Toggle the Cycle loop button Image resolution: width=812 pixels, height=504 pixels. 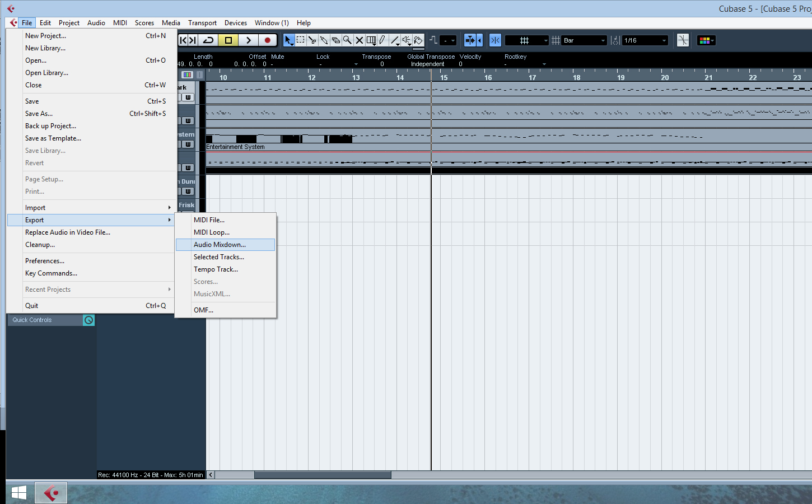(x=208, y=40)
